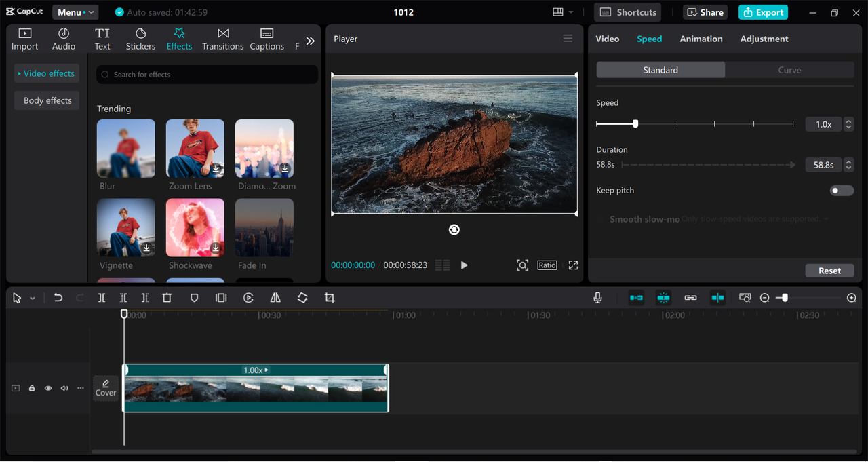
Task: Hide the video track with eye icon
Action: click(x=48, y=388)
